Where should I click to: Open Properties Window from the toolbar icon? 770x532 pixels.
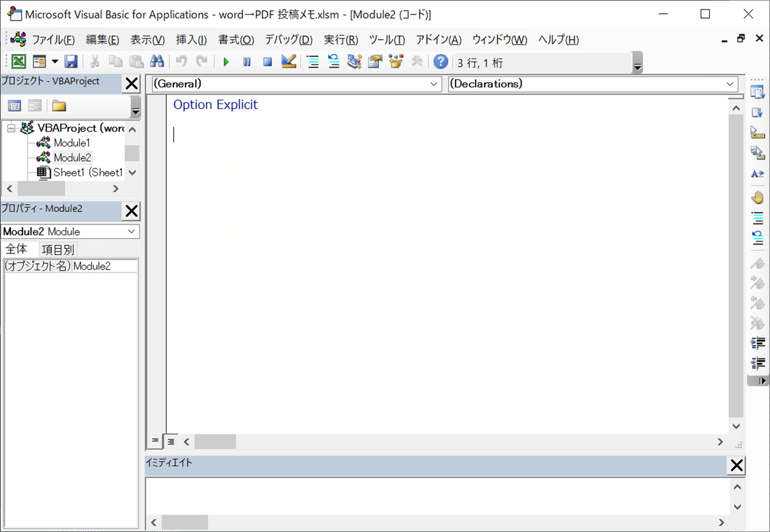pyautogui.click(x=375, y=62)
